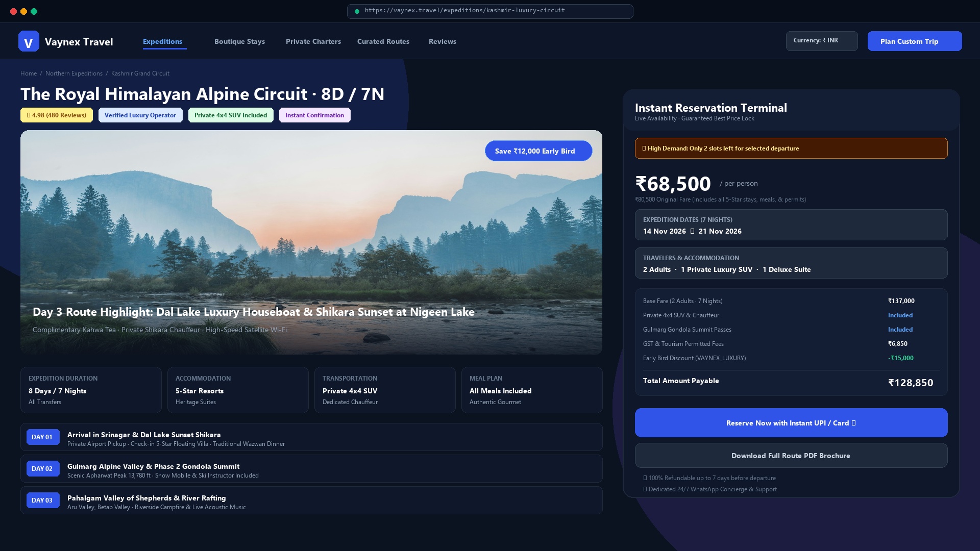Click the Vaynex Travel V logo icon

click(29, 41)
